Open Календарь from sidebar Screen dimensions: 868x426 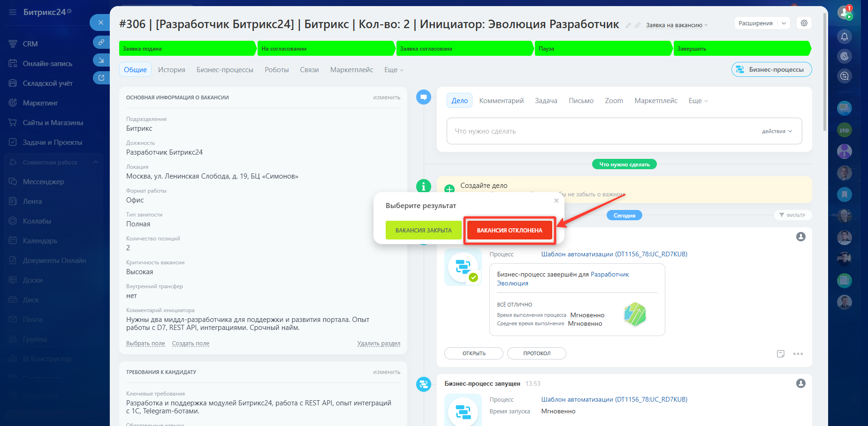point(40,241)
